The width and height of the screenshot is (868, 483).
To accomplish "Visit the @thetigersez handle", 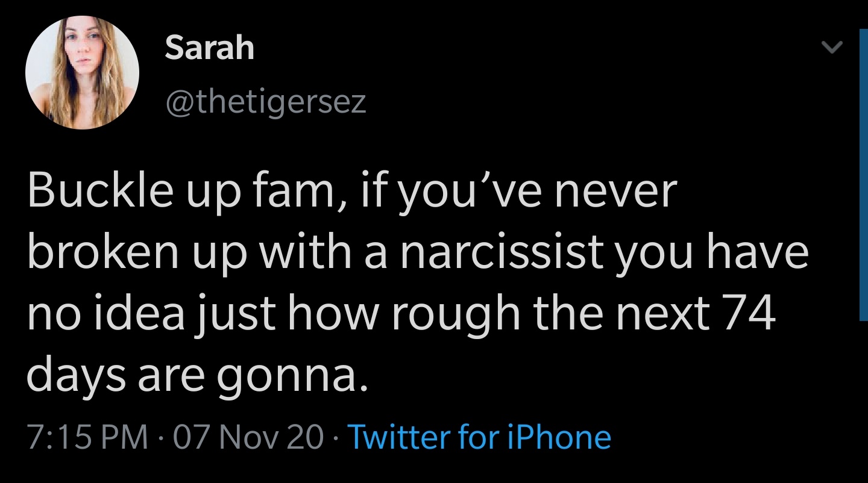I will 265,101.
